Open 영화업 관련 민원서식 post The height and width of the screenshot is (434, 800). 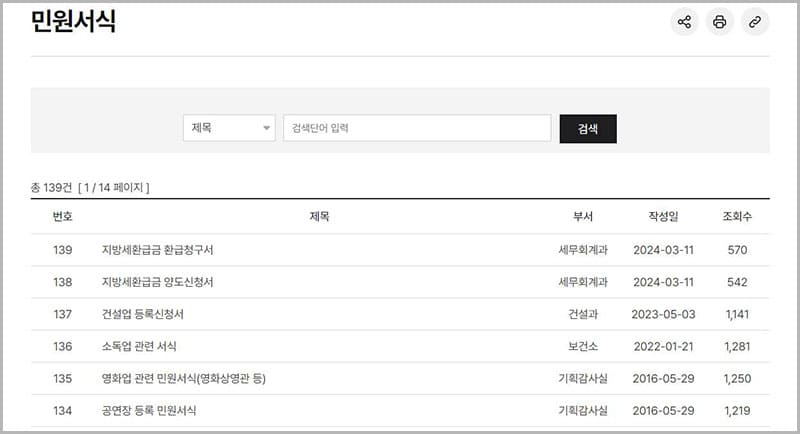click(184, 378)
